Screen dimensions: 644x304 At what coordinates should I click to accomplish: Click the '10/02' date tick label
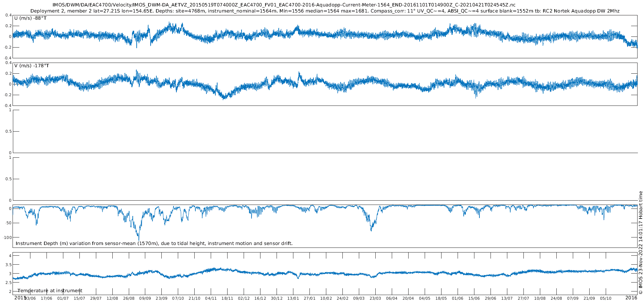pos(326,298)
